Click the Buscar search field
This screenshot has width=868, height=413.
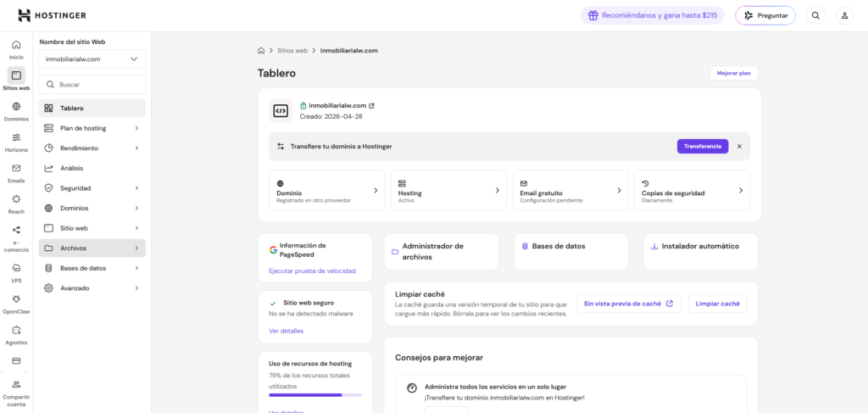click(92, 85)
